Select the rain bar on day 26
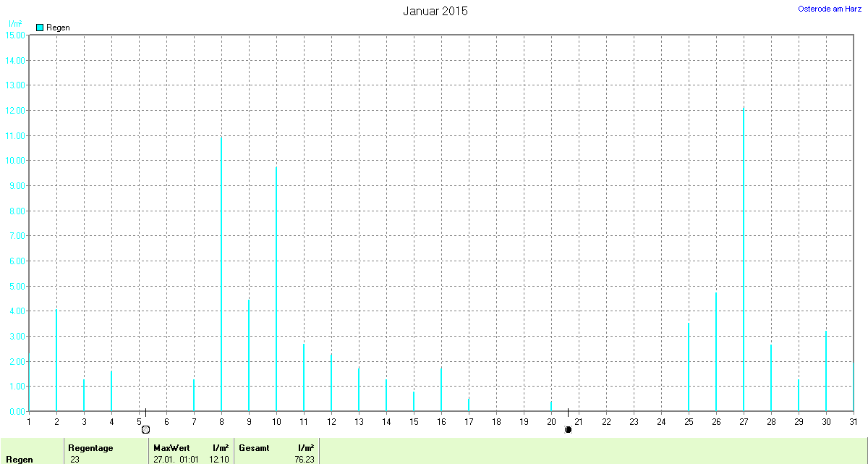 click(716, 352)
